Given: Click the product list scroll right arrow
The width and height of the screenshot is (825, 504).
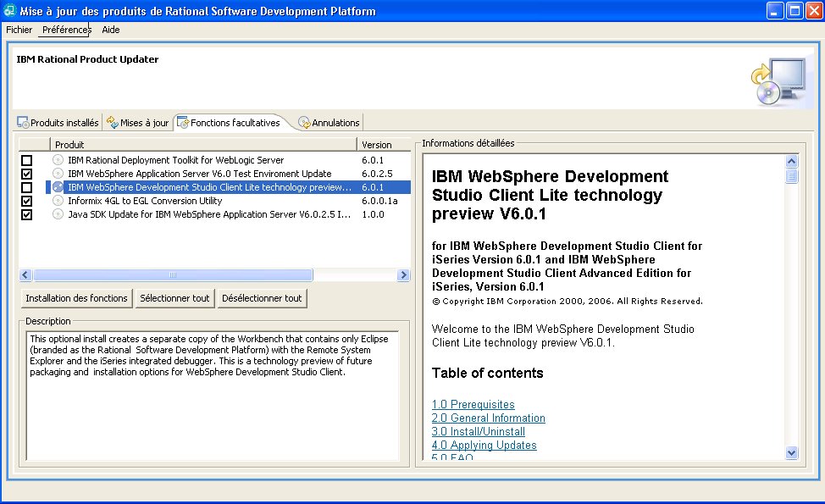Looking at the screenshot, I should tap(403, 275).
